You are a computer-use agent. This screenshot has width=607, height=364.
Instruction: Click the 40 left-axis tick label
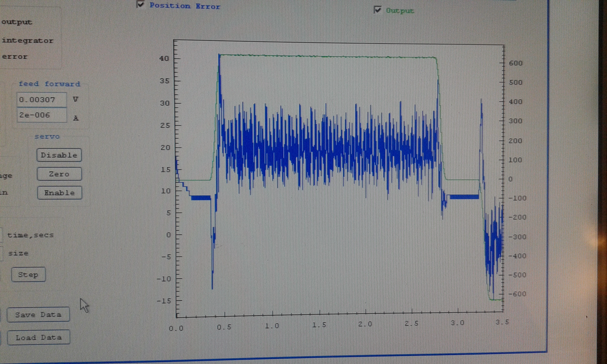click(164, 58)
